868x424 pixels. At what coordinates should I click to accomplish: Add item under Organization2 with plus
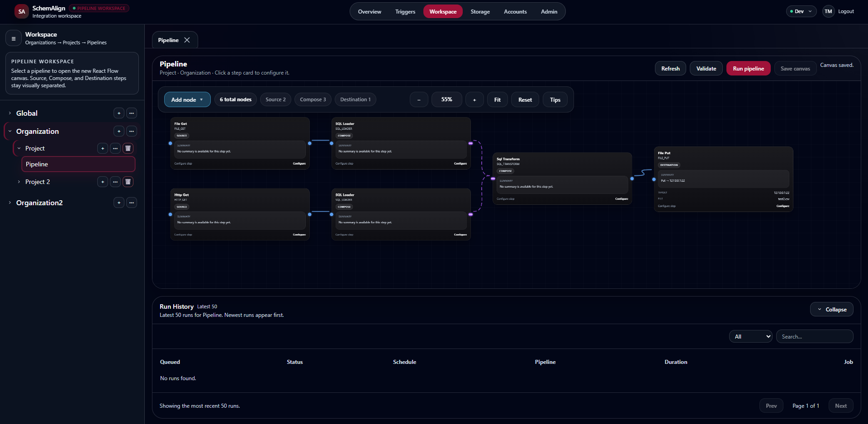click(x=119, y=203)
